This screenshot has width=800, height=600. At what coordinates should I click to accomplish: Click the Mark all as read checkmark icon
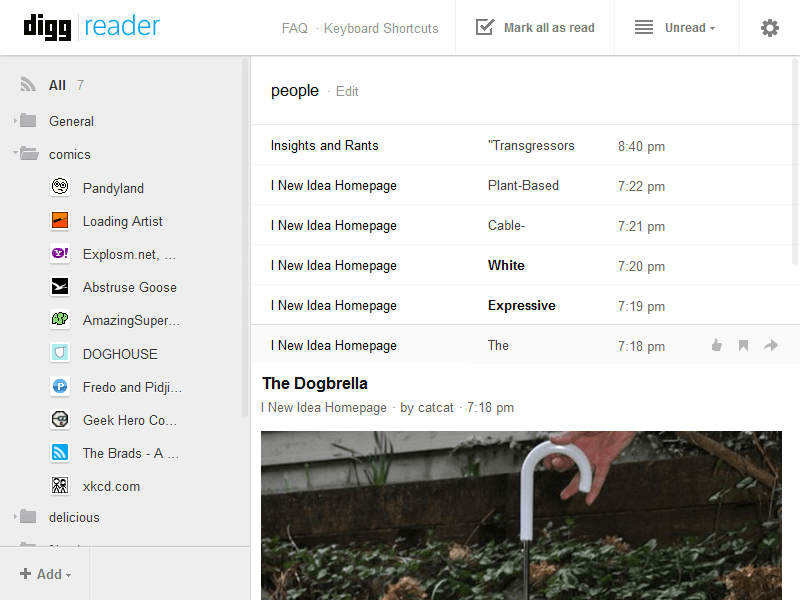tap(485, 27)
